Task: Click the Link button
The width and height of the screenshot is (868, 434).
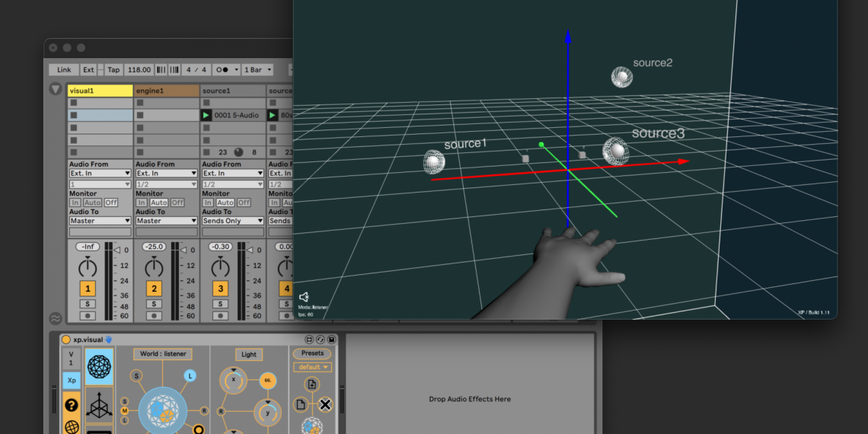Action: pyautogui.click(x=64, y=70)
